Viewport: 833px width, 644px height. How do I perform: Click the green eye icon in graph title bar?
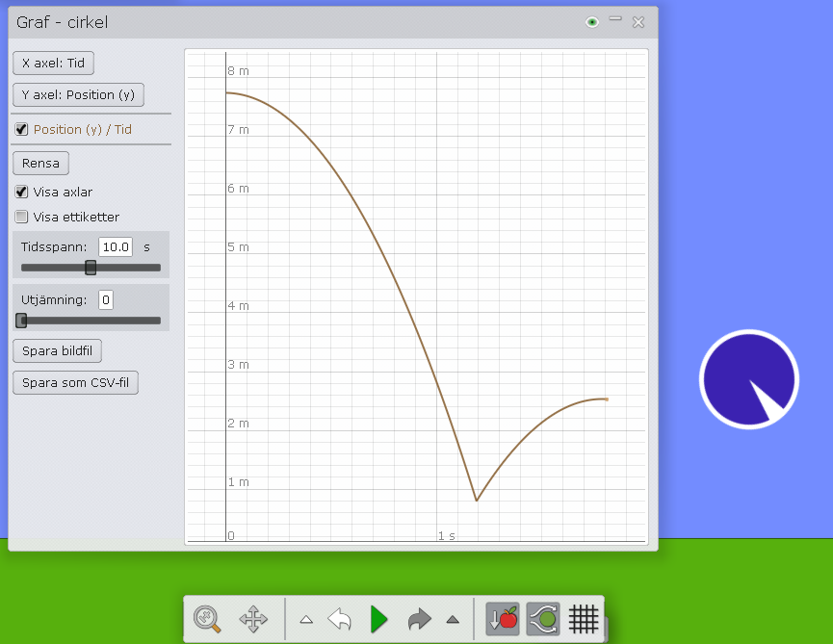point(592,22)
